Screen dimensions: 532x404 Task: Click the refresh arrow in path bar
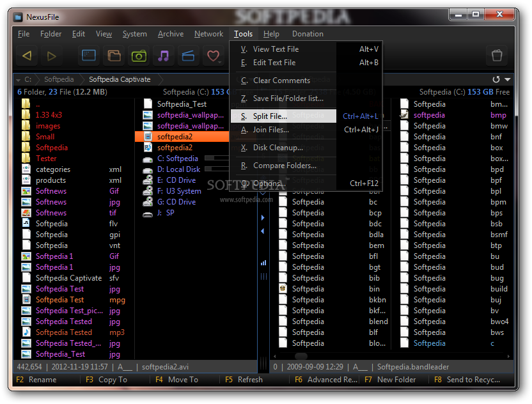[x=496, y=79]
